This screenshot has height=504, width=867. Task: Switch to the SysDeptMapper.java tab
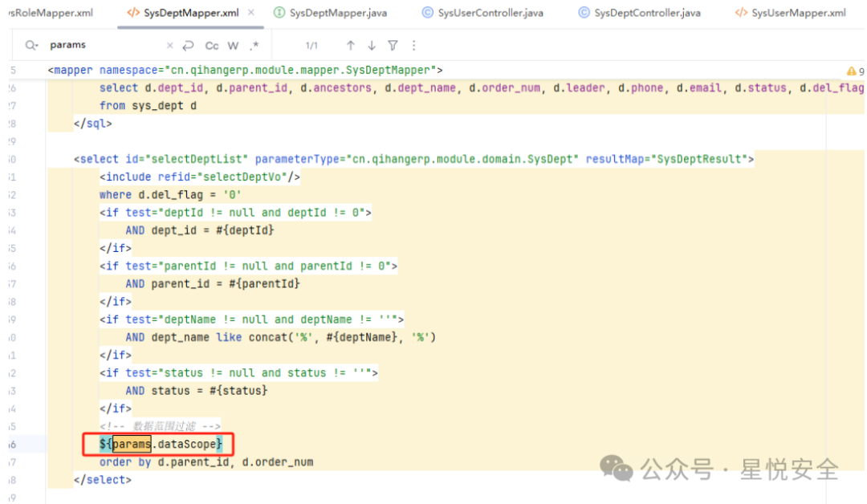pos(338,13)
